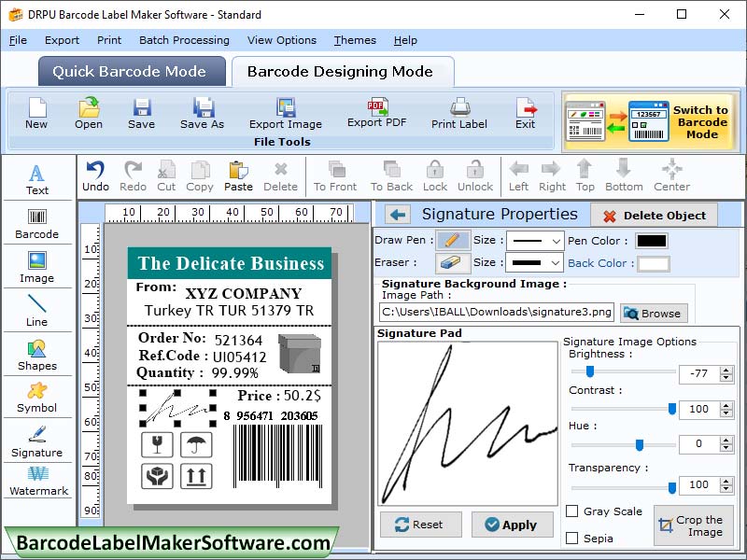Screen dimensions: 747x560
Task: Select the Line drawing tool
Action: [x=37, y=311]
